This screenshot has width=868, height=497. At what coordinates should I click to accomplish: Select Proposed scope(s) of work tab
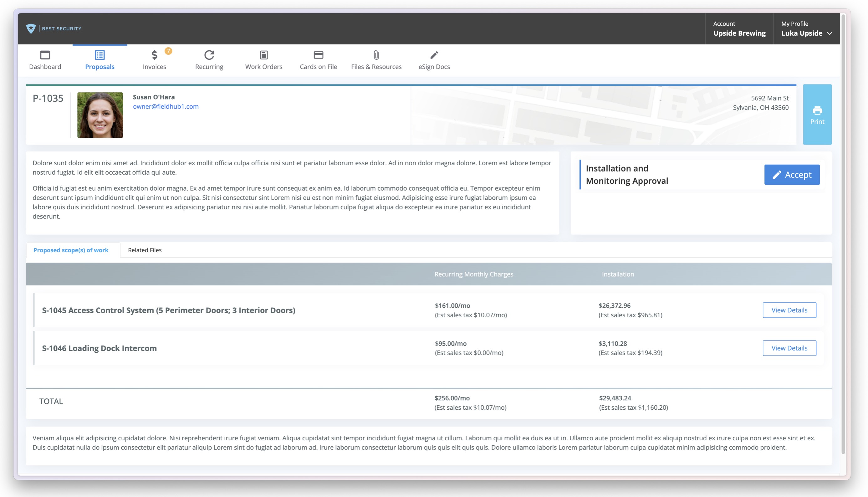click(x=71, y=250)
